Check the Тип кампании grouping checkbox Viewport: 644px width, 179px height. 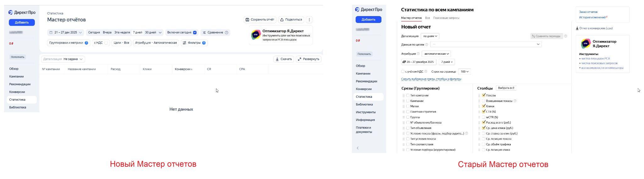tap(408, 95)
